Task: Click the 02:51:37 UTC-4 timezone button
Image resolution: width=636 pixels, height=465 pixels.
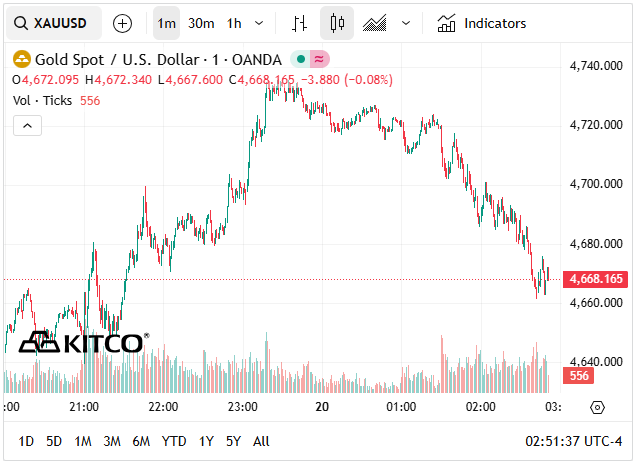Action: coord(575,441)
